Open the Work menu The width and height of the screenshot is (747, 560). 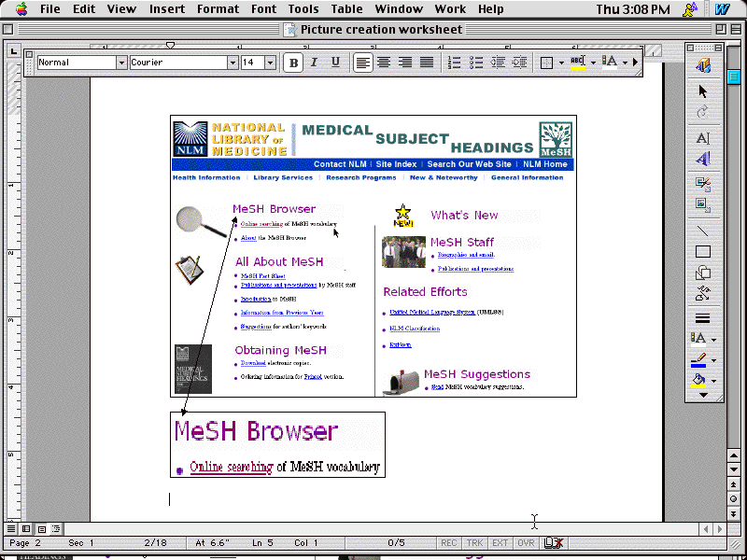(450, 9)
